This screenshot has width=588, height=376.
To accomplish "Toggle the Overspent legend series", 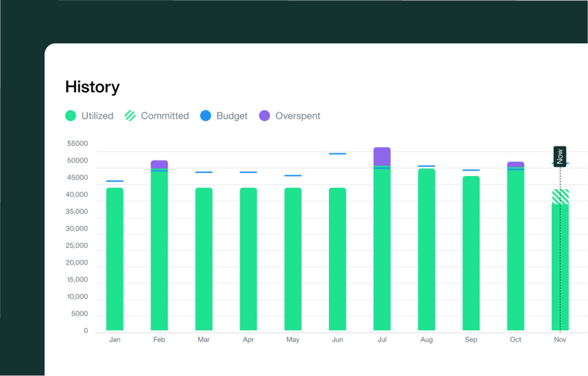I will 289,116.
